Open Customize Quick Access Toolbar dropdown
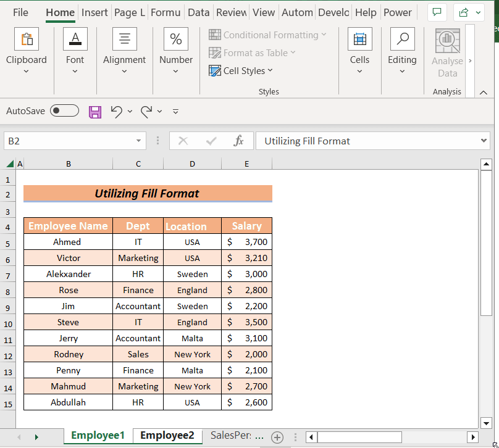Screen dimensions: 499x448 (x=175, y=112)
